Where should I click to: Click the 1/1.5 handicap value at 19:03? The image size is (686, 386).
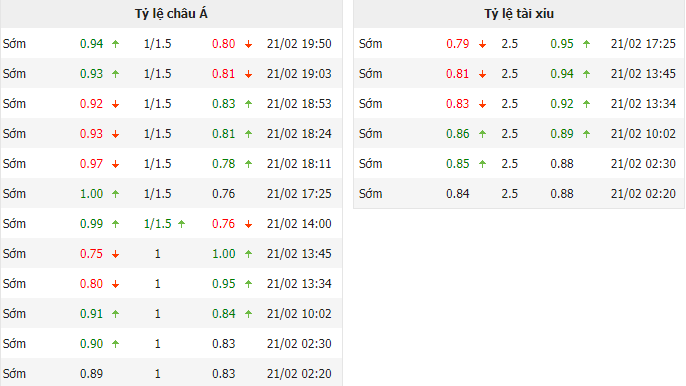coord(158,74)
